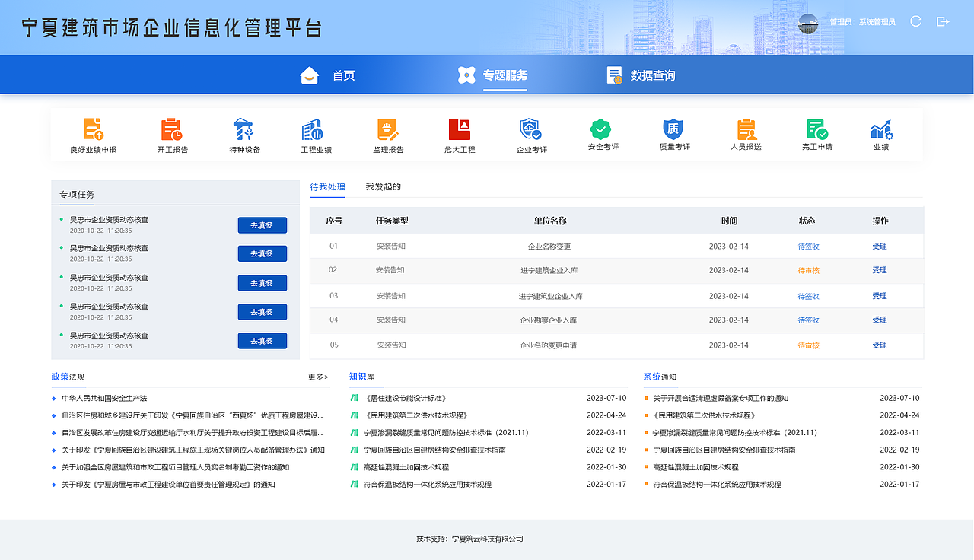Select the 待我处理 tab
Image resolution: width=974 pixels, height=560 pixels.
(327, 186)
